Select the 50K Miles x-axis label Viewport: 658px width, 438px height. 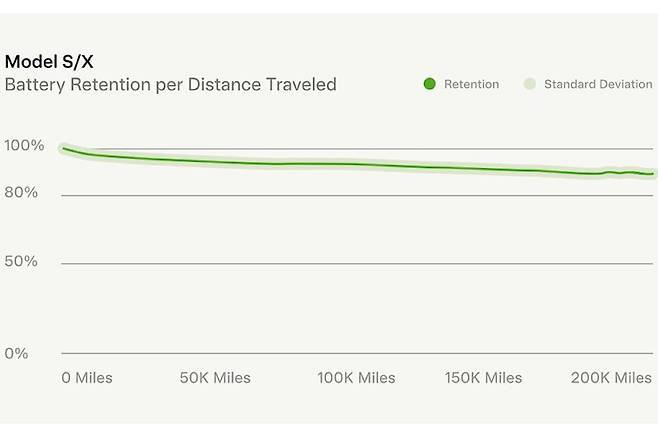point(215,378)
